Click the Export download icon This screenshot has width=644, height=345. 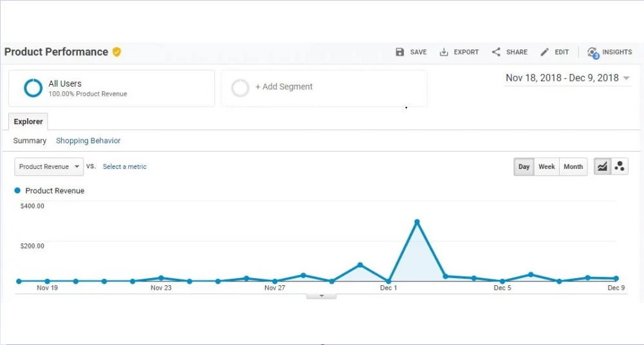[x=444, y=52]
